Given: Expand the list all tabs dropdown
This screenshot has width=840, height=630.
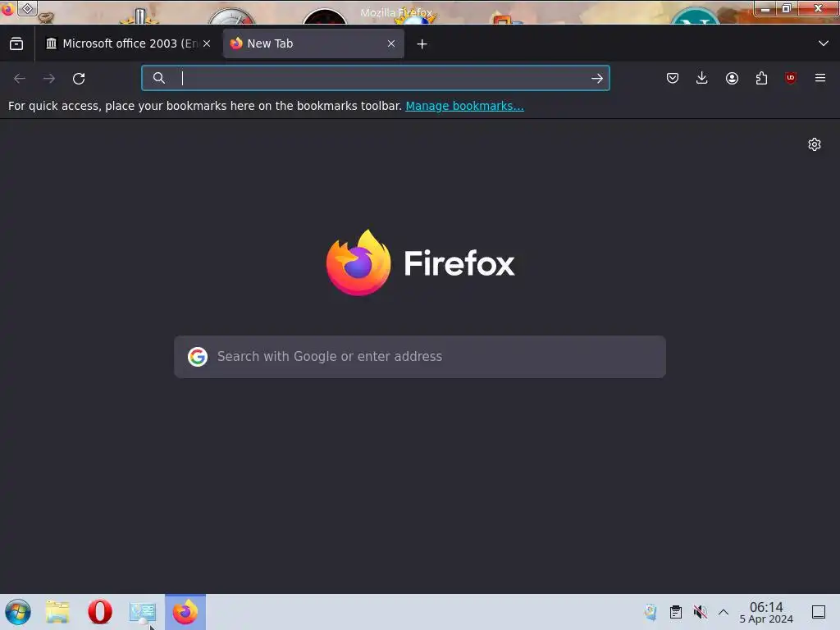Looking at the screenshot, I should (824, 43).
